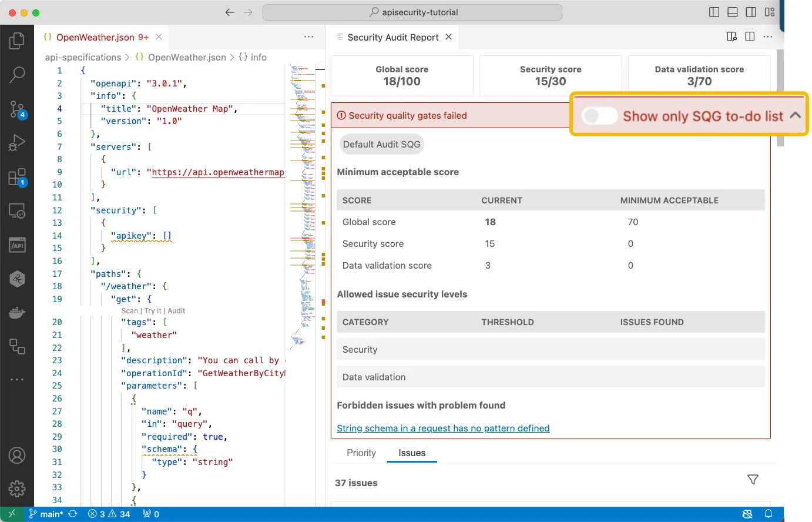Follow the String schema pattern issue link
812x522 pixels.
[x=442, y=428]
